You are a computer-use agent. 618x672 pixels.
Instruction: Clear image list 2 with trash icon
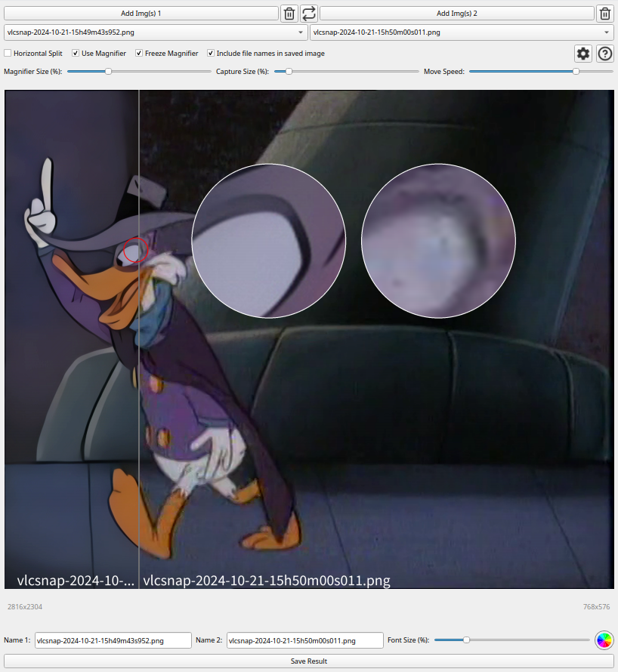(605, 14)
